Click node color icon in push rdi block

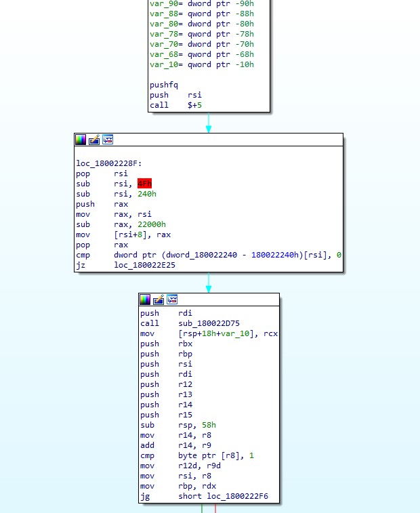[x=145, y=300]
